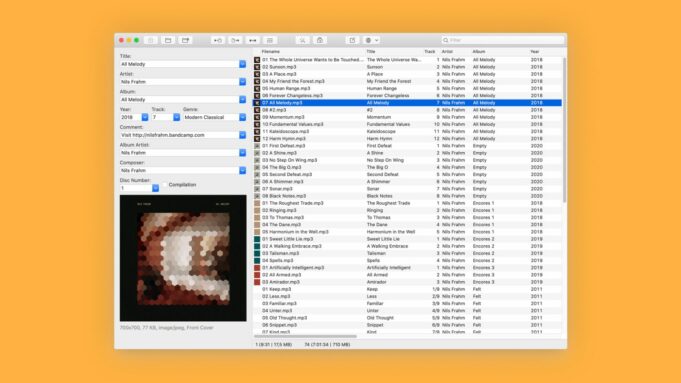Click the Quick Actions toolbar icon
Image resolution: width=681 pixels, height=383 pixels.
pos(320,40)
